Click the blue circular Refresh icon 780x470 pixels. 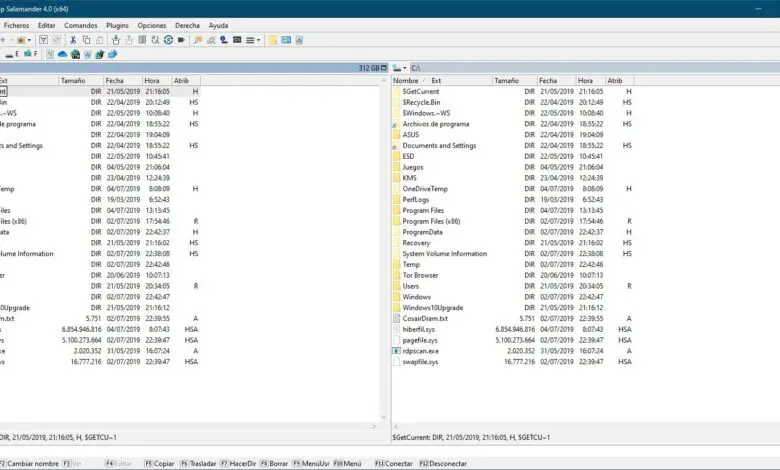[168, 40]
